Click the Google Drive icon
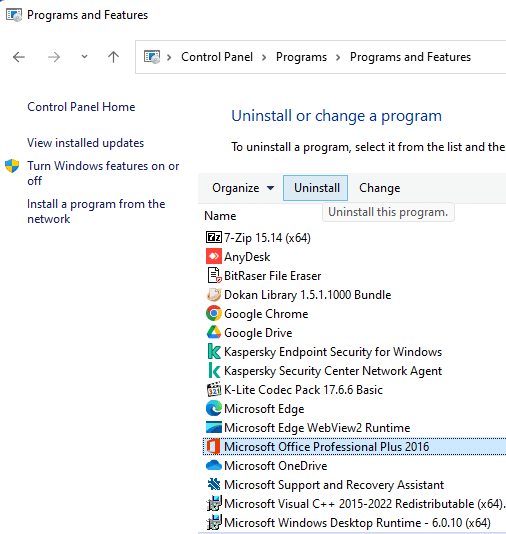 click(214, 332)
